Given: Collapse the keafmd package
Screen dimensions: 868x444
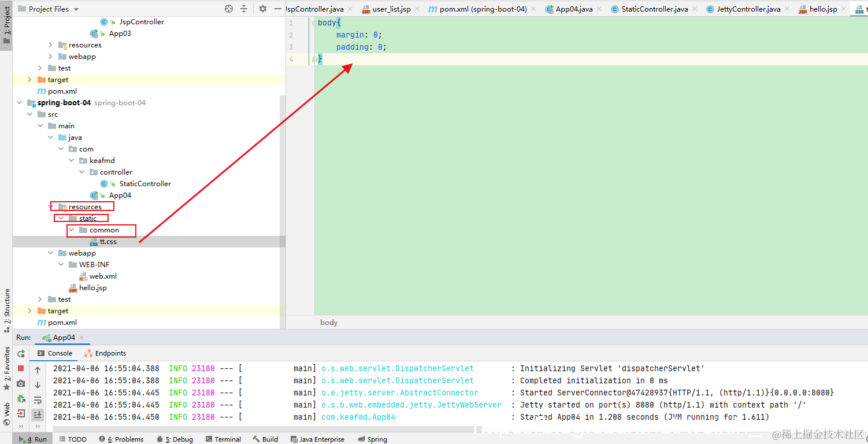Looking at the screenshot, I should (x=72, y=161).
